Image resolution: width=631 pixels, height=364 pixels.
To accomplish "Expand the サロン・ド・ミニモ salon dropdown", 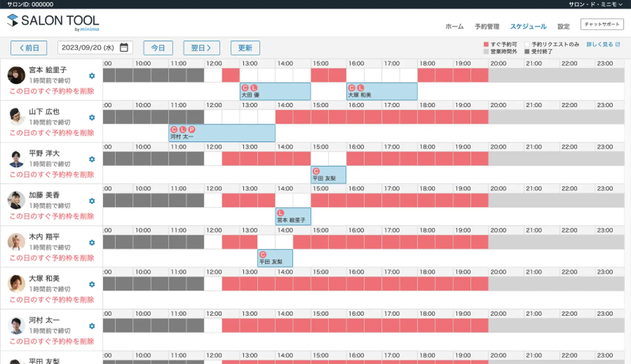I will point(596,4).
